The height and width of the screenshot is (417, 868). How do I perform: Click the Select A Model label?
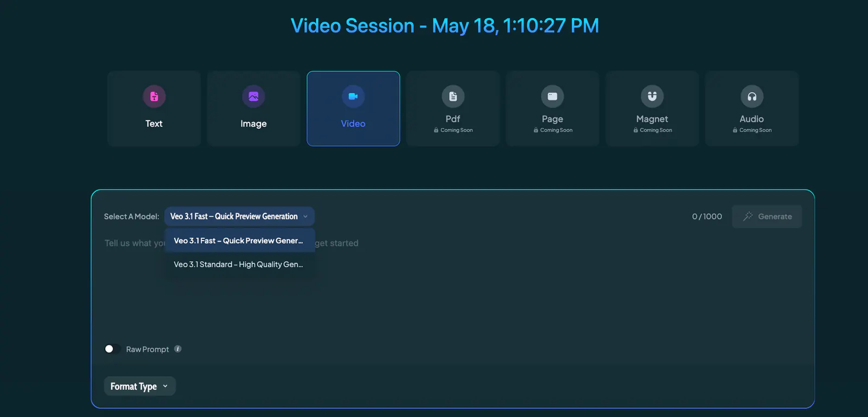click(x=131, y=216)
